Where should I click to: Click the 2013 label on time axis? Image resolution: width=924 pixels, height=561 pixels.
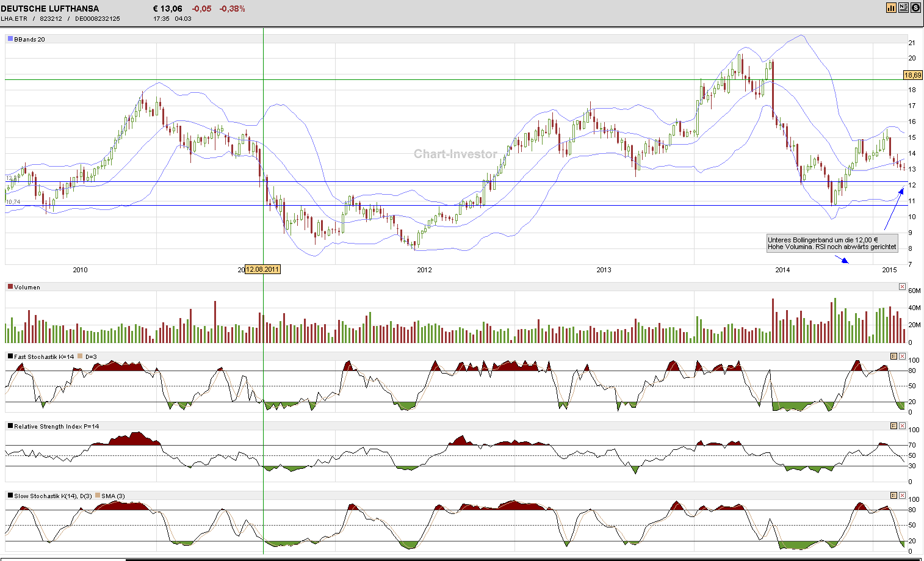[604, 270]
